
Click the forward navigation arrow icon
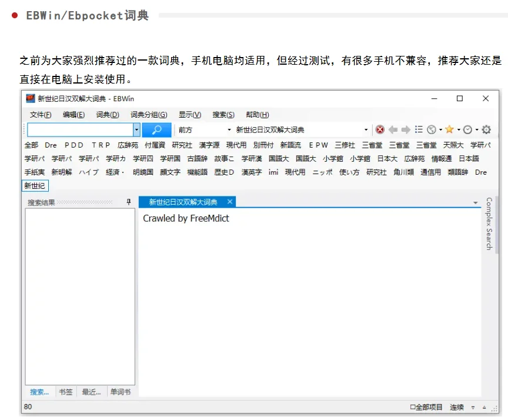[x=405, y=129]
